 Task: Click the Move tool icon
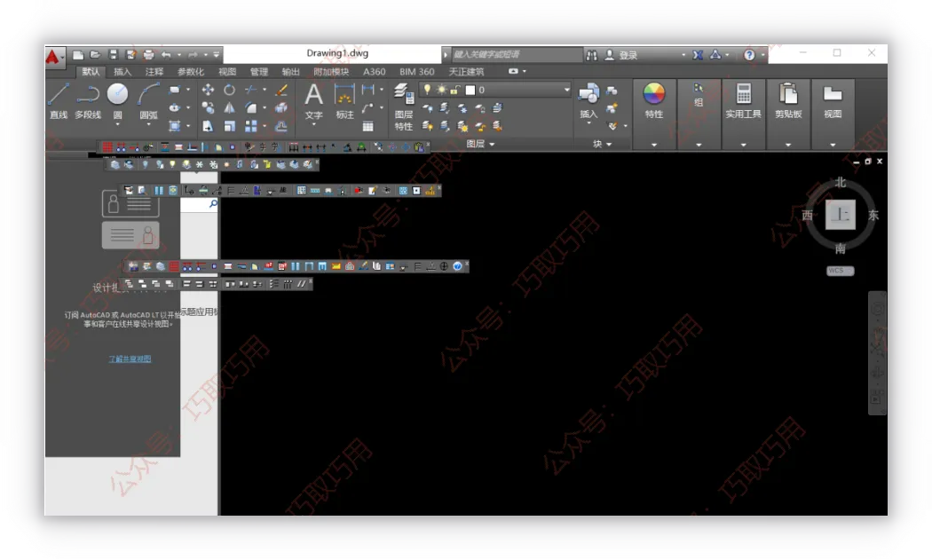tap(208, 90)
